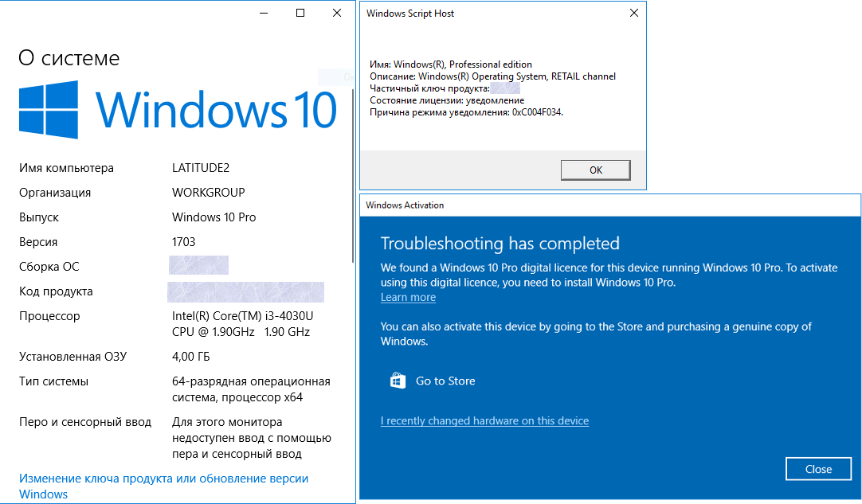Choose 'I recently changed hardware on this device'

click(x=484, y=421)
